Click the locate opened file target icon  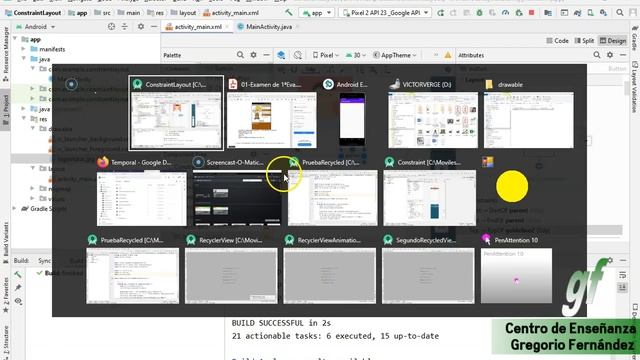coord(111,27)
